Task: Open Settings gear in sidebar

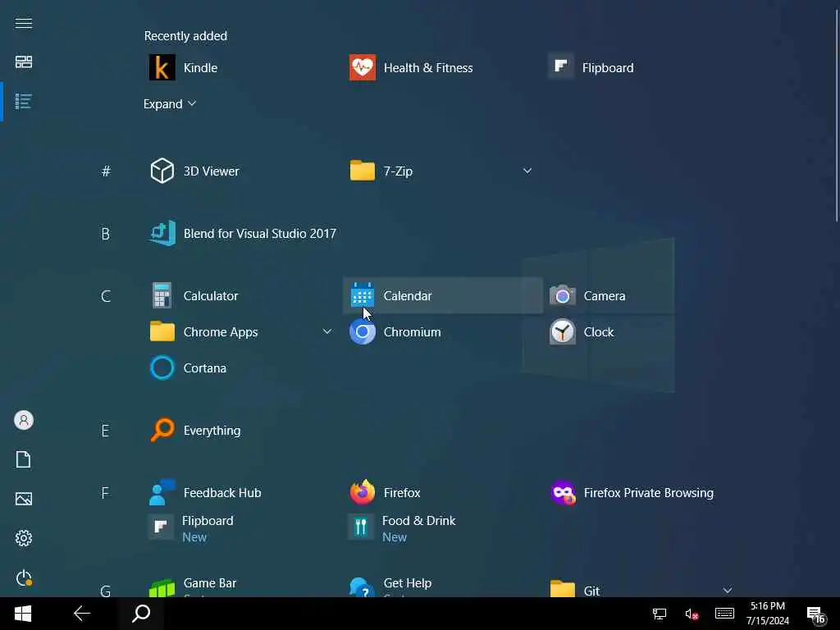Action: click(24, 538)
